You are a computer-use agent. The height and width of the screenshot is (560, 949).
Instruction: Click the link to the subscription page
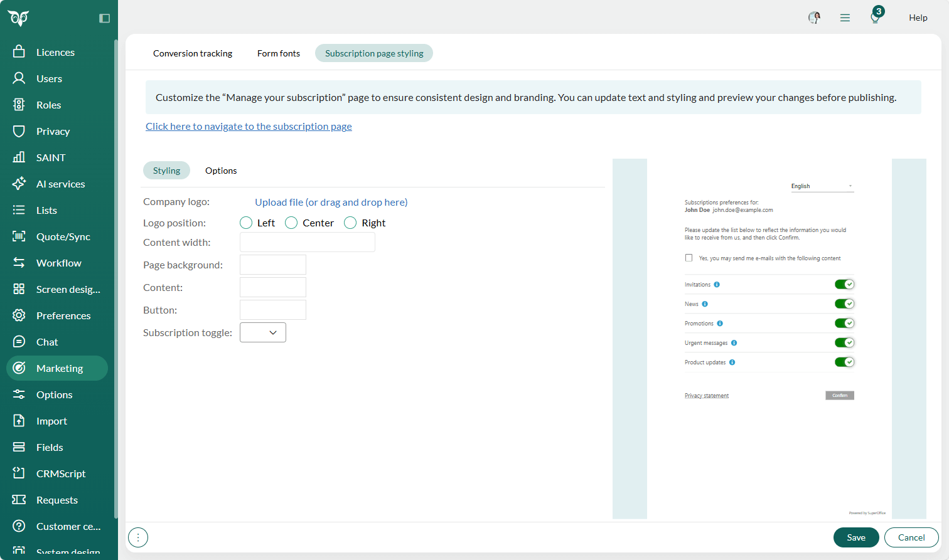point(249,126)
